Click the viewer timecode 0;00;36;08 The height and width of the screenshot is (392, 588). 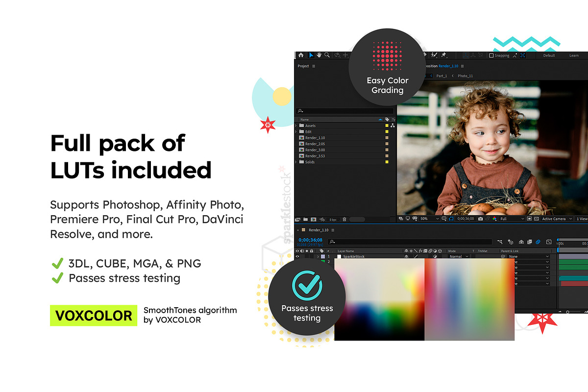coord(465,219)
